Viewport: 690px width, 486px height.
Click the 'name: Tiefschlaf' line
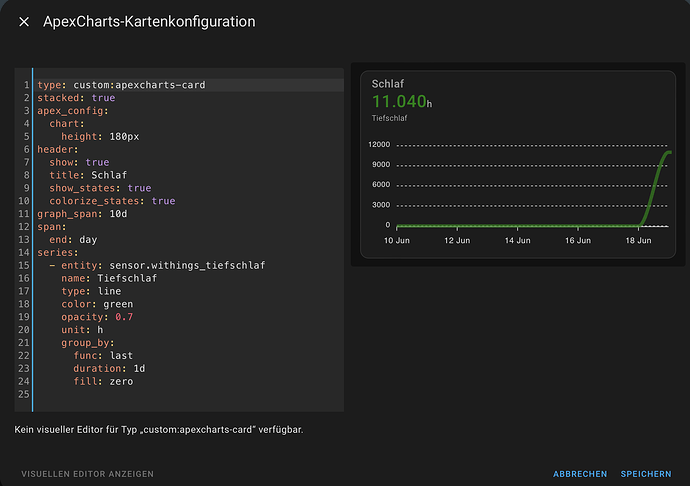point(109,278)
